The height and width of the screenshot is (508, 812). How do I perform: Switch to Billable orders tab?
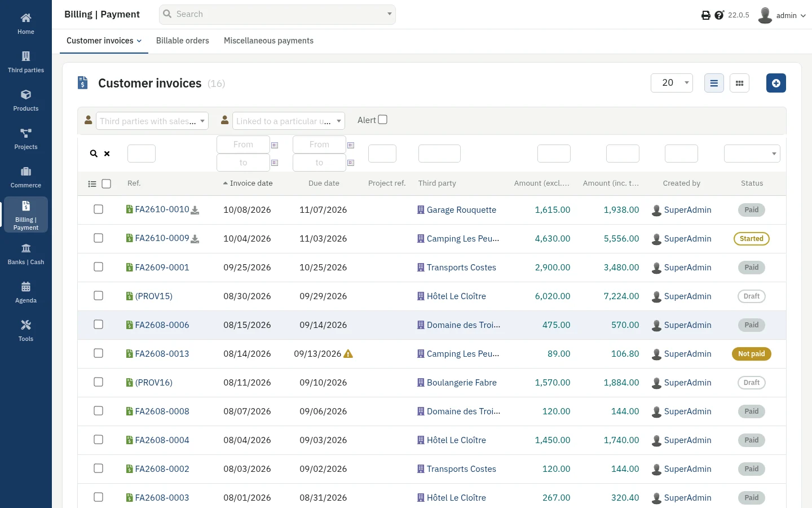[183, 41]
